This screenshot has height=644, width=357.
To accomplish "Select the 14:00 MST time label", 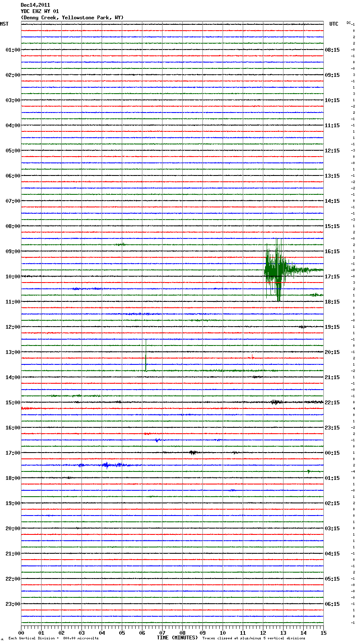I will point(13,377).
